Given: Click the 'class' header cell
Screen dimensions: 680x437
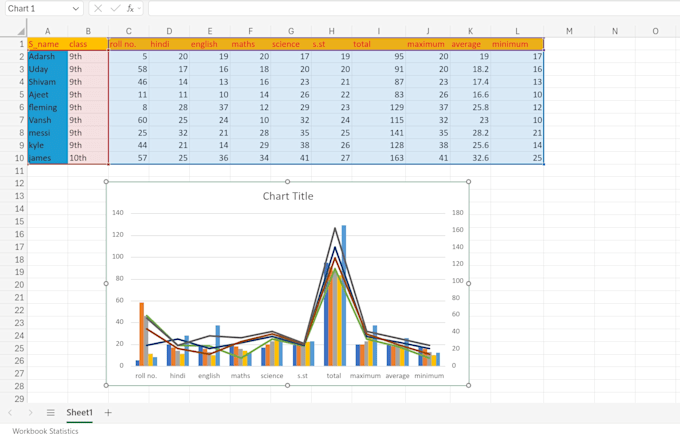Looking at the screenshot, I should 88,44.
